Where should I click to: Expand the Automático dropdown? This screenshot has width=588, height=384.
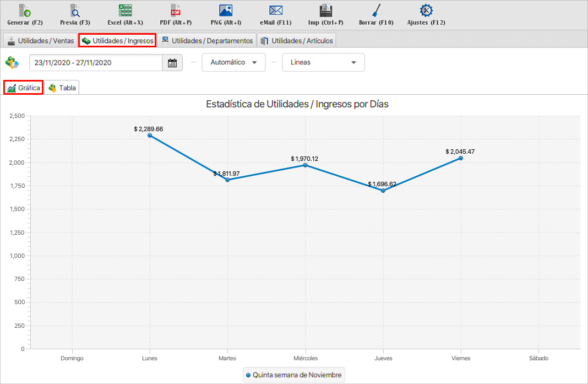(233, 63)
